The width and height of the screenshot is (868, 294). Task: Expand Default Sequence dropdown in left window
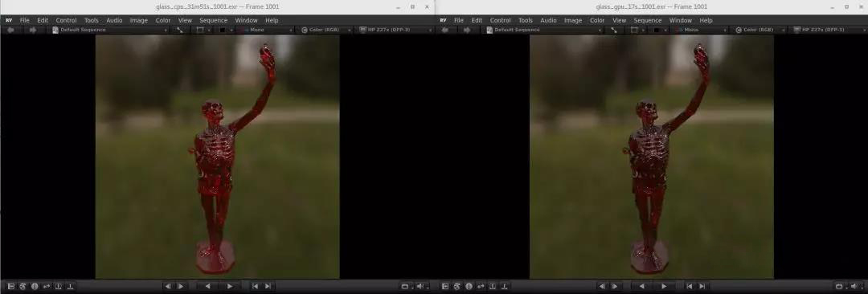pos(109,30)
